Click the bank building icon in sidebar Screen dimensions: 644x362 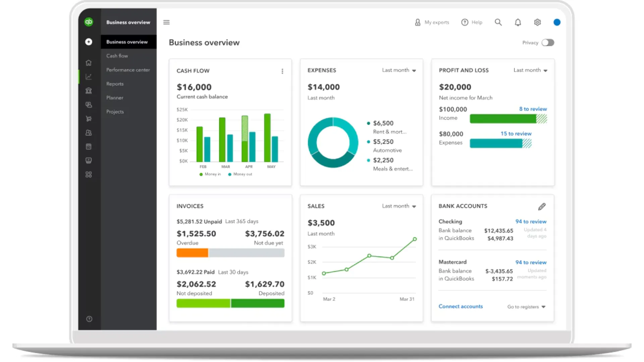pos(89,91)
